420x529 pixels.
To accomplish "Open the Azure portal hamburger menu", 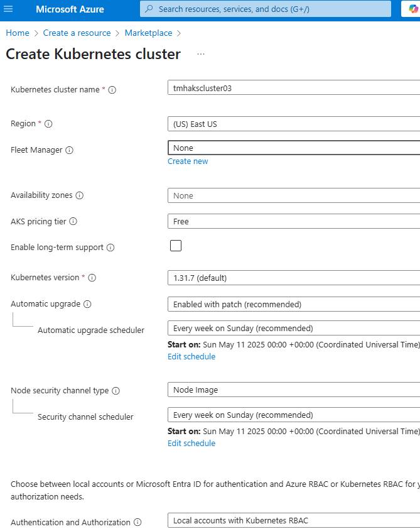I will coord(9,9).
